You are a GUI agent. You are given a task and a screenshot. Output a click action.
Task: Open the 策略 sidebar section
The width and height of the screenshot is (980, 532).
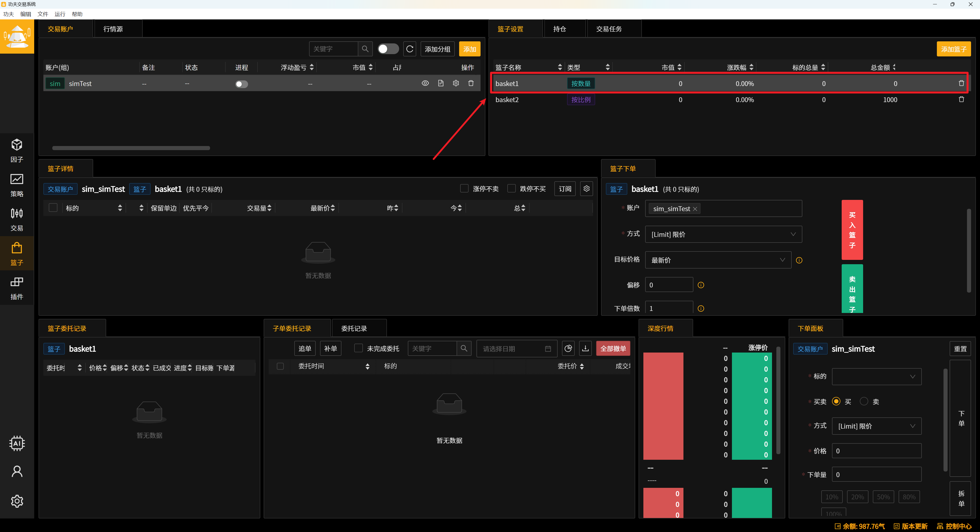pos(17,185)
